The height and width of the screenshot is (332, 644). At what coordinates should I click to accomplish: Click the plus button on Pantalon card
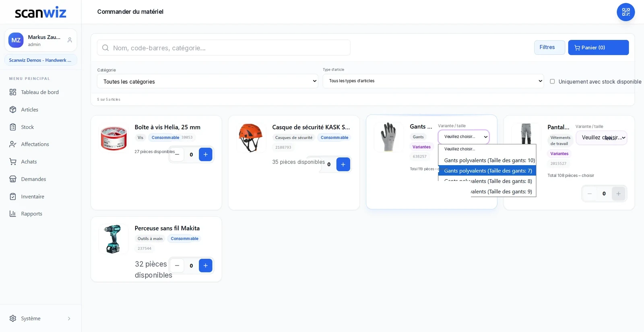coord(618,194)
